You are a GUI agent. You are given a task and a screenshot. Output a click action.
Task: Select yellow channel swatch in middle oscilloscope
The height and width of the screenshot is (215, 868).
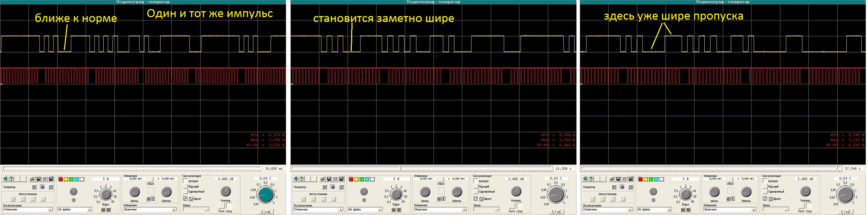(x=356, y=179)
